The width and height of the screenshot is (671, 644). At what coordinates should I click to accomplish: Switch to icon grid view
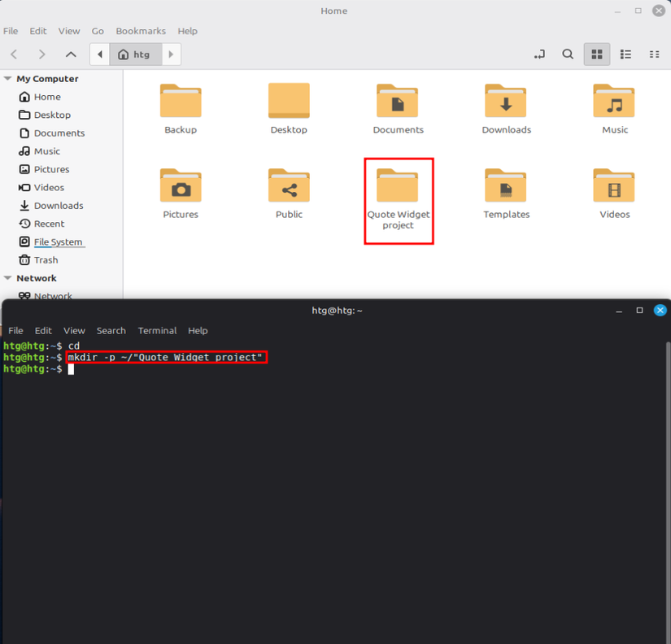pos(597,54)
